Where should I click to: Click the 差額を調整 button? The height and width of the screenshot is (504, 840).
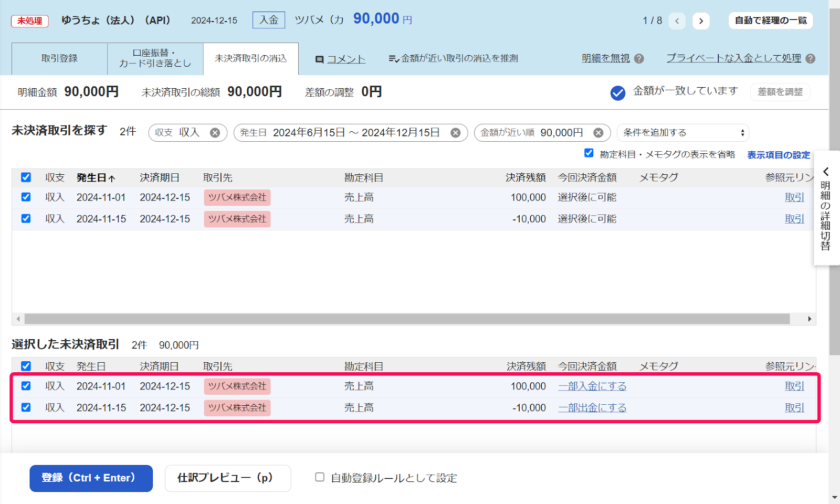pyautogui.click(x=780, y=92)
